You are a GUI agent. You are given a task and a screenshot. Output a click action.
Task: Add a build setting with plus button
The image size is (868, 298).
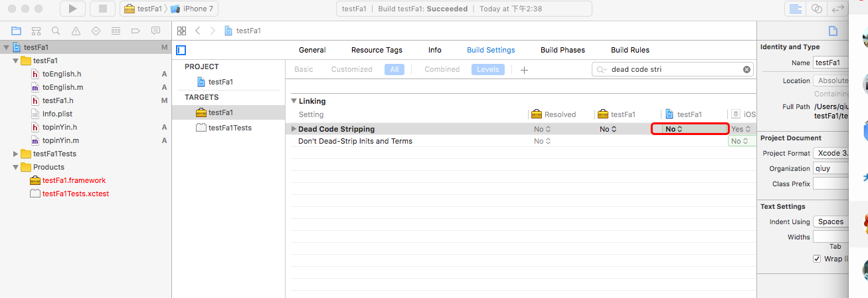click(524, 70)
